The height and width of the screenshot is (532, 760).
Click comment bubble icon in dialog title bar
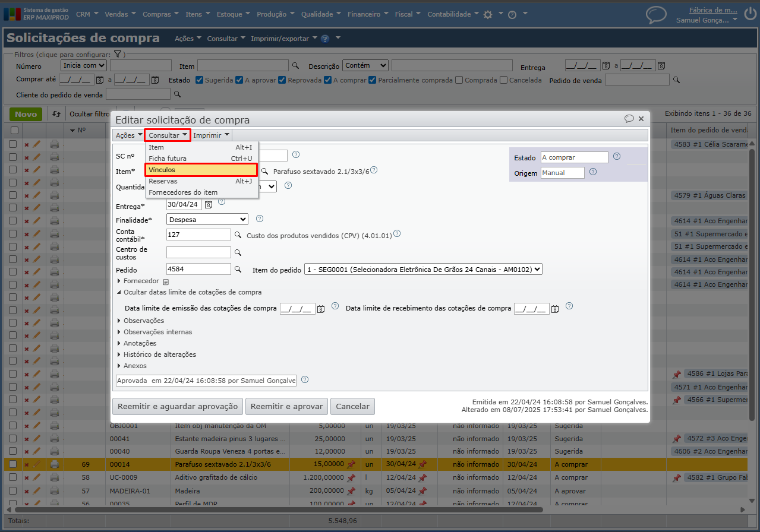tap(629, 119)
